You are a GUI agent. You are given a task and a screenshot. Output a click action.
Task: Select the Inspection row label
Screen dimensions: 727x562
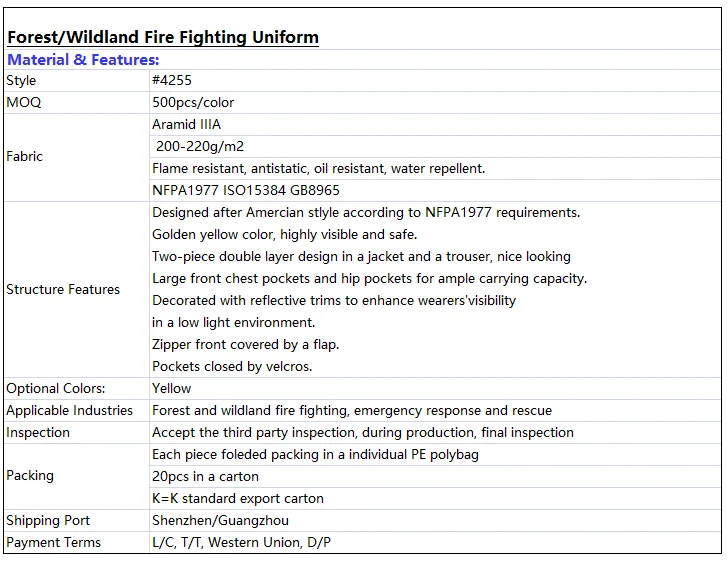click(x=38, y=433)
